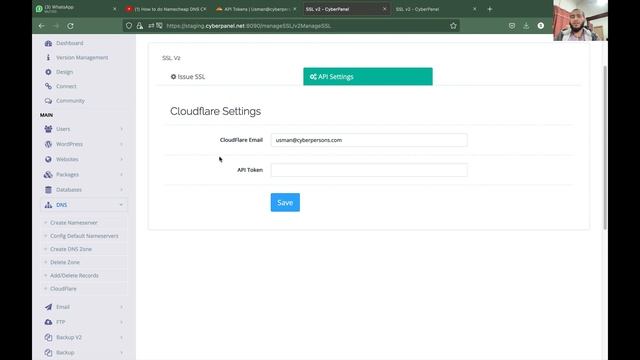
Task: Click the shield tracking protection icon
Action: (x=129, y=26)
